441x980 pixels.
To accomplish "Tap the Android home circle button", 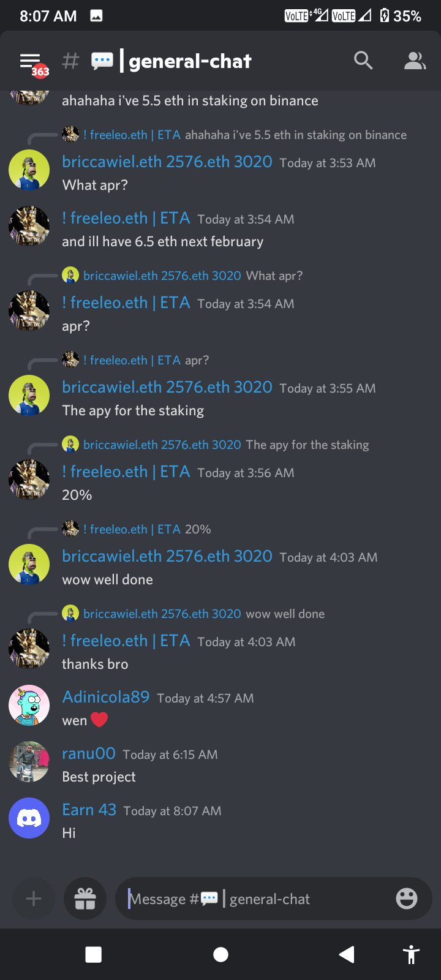I will (x=221, y=954).
